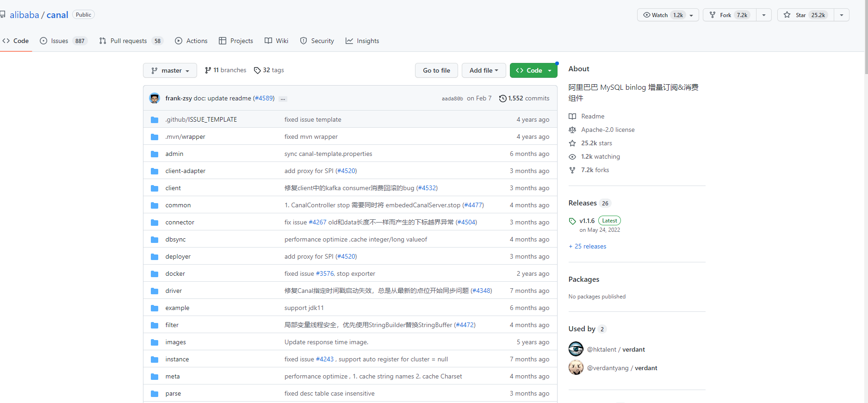Image resolution: width=868 pixels, height=403 pixels.
Task: Click the Apache-2.0 license scale icon
Action: [572, 130]
